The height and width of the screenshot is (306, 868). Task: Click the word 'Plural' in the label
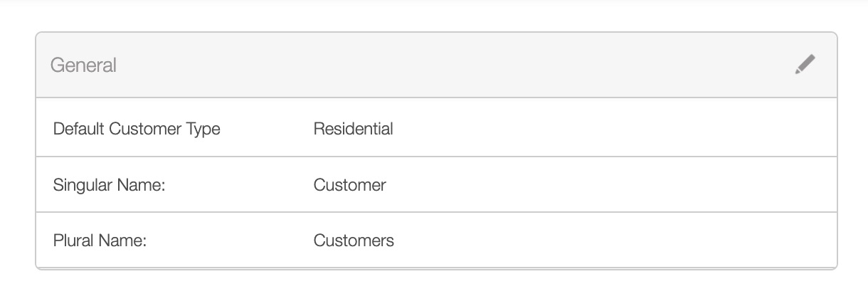pyautogui.click(x=73, y=241)
